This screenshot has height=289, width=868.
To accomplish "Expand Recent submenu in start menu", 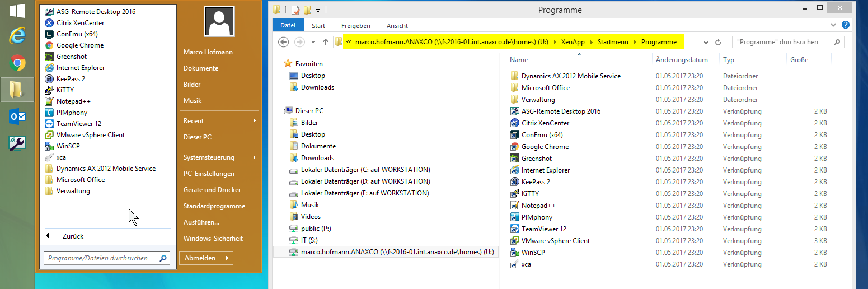I will (x=254, y=121).
